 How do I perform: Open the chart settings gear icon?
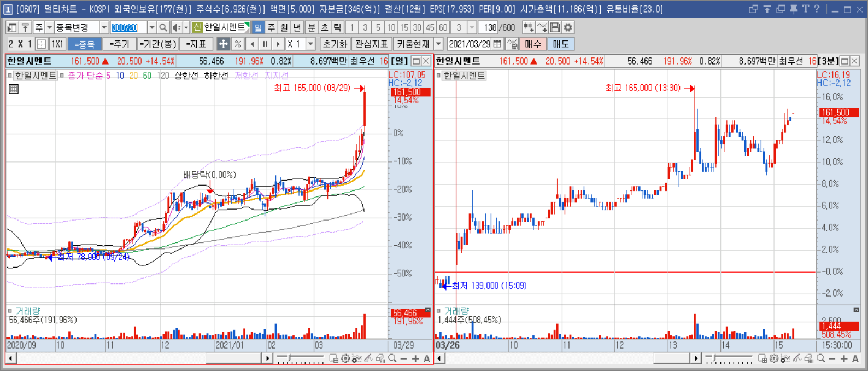[x=568, y=27]
